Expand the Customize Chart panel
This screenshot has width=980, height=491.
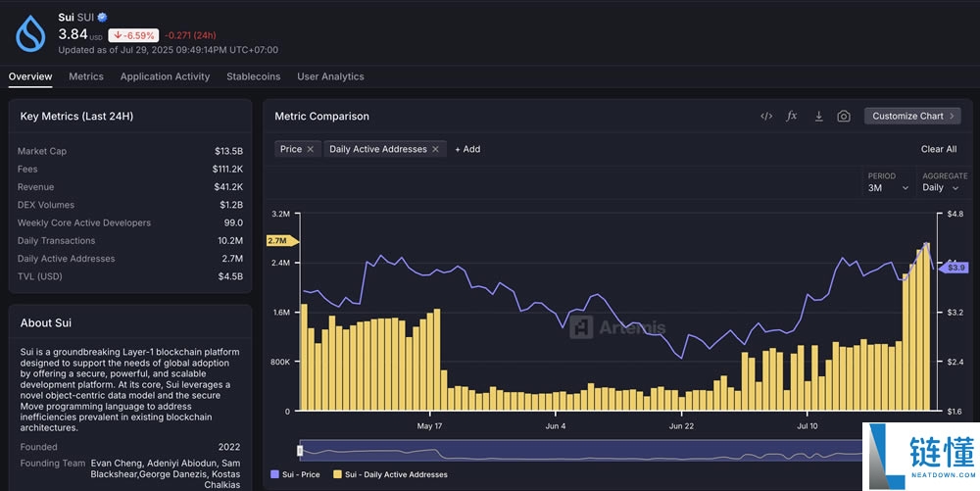click(911, 116)
